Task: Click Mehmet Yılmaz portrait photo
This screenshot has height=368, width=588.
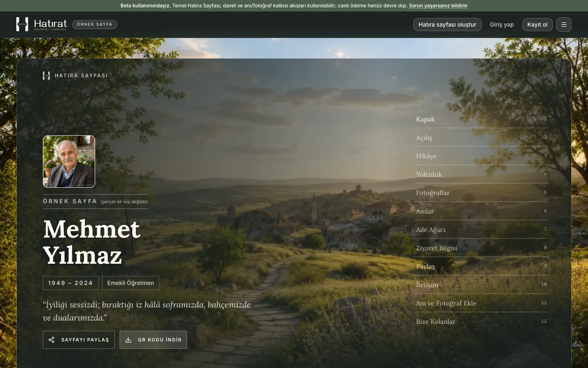Action: 69,162
